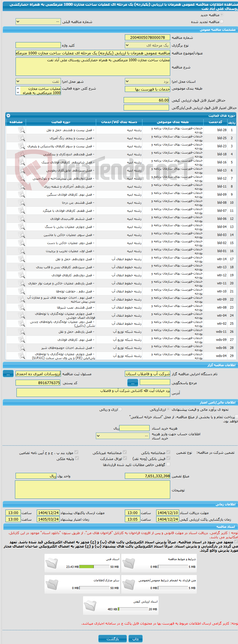Collapse the حوزه های فعالیت section
This screenshot has width=238, height=644.
[8, 115]
